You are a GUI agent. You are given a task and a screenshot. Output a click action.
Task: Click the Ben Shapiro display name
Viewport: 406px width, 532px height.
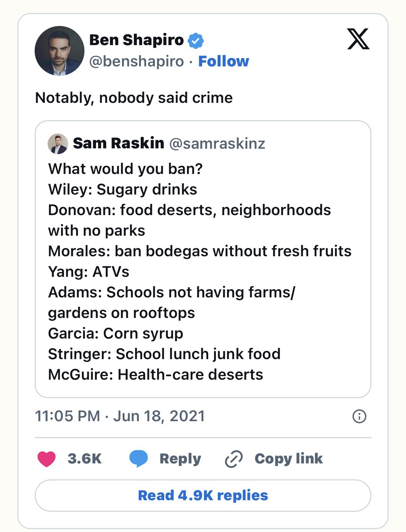pos(136,40)
